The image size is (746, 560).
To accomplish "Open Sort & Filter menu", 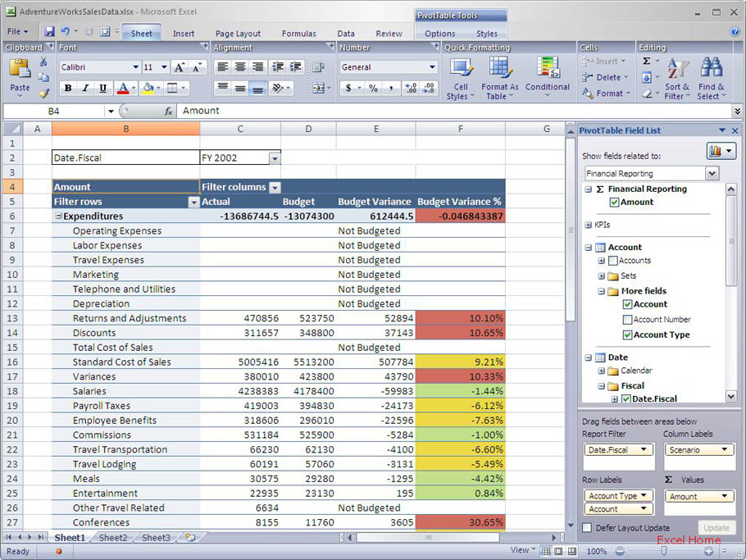I will point(677,79).
